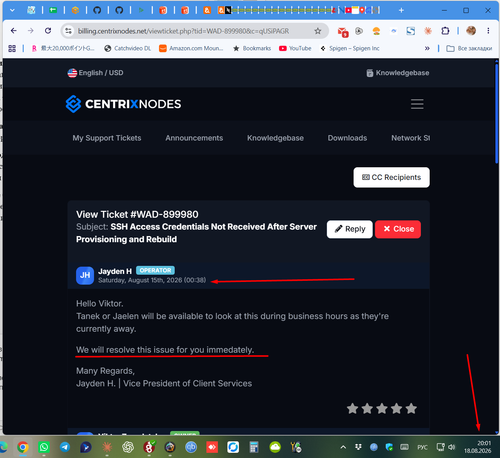Open Telegram from the taskbar

coord(65,447)
